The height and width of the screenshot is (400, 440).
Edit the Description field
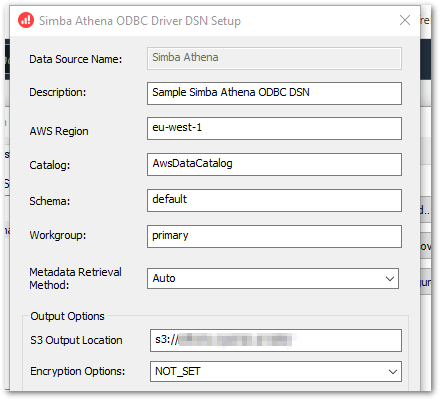pyautogui.click(x=274, y=93)
